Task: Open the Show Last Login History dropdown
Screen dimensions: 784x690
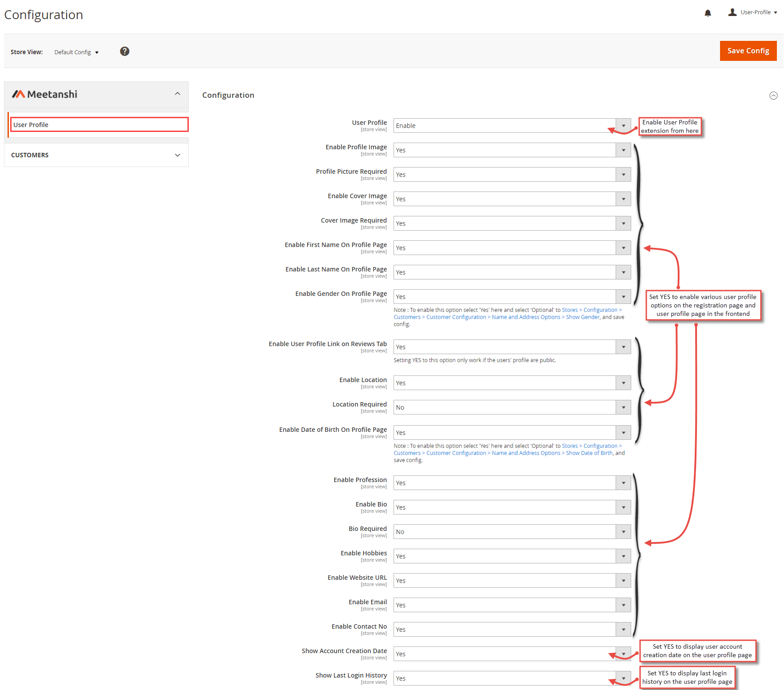Action: click(623, 678)
